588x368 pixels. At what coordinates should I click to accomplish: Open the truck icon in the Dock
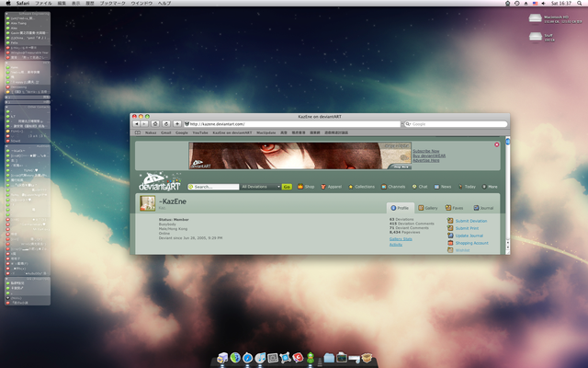222,358
